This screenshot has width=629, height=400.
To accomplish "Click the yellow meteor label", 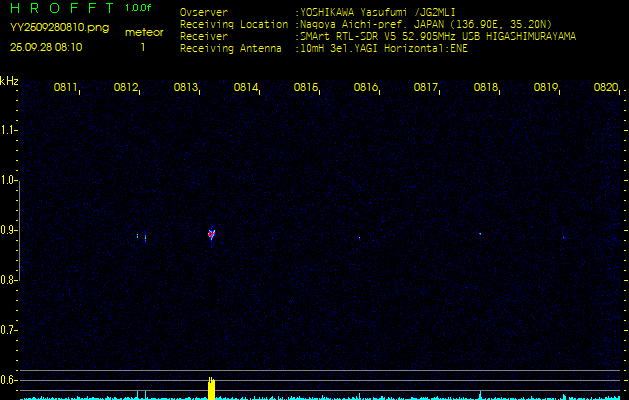I will click(144, 32).
